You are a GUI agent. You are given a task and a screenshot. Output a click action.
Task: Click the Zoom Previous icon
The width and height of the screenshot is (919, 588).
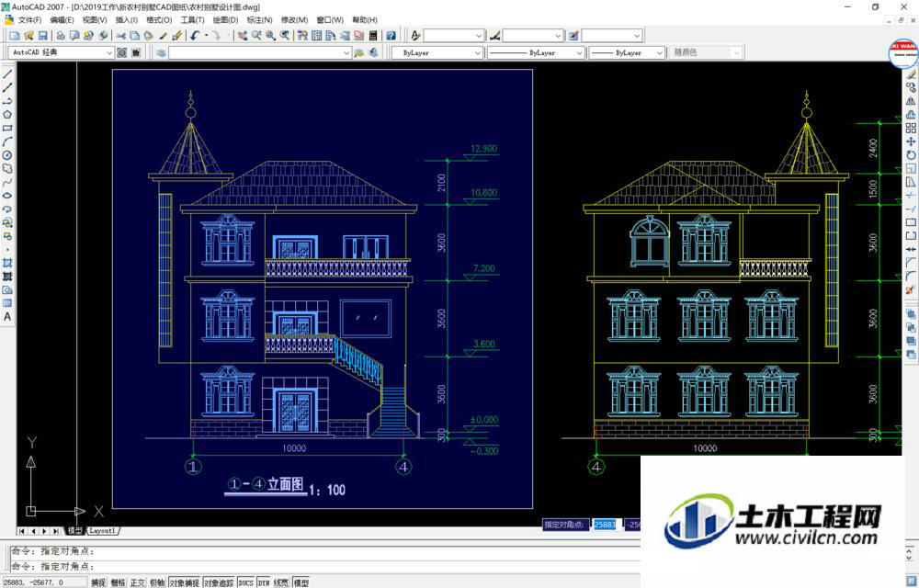click(285, 36)
